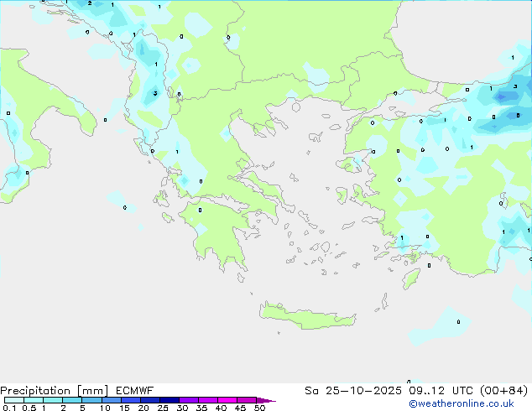The height and width of the screenshot is (411, 532).
Task: Click the ECMWF model label
Action: pos(135,391)
